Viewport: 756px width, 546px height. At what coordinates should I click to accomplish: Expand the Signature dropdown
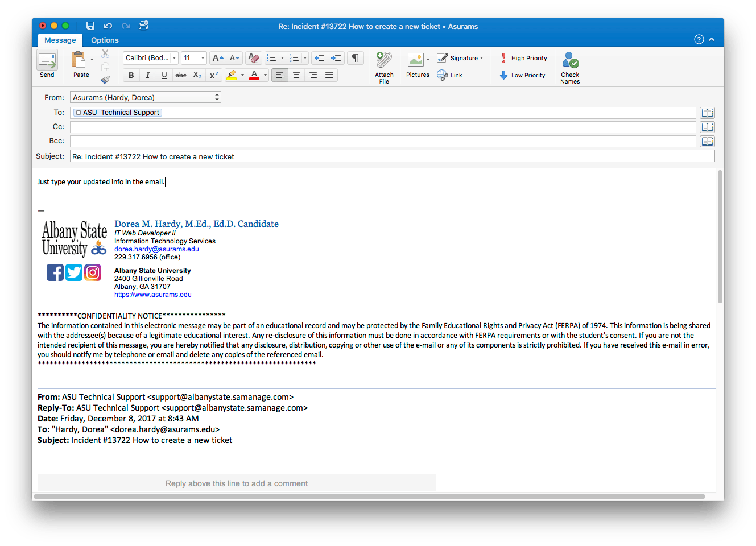[481, 58]
